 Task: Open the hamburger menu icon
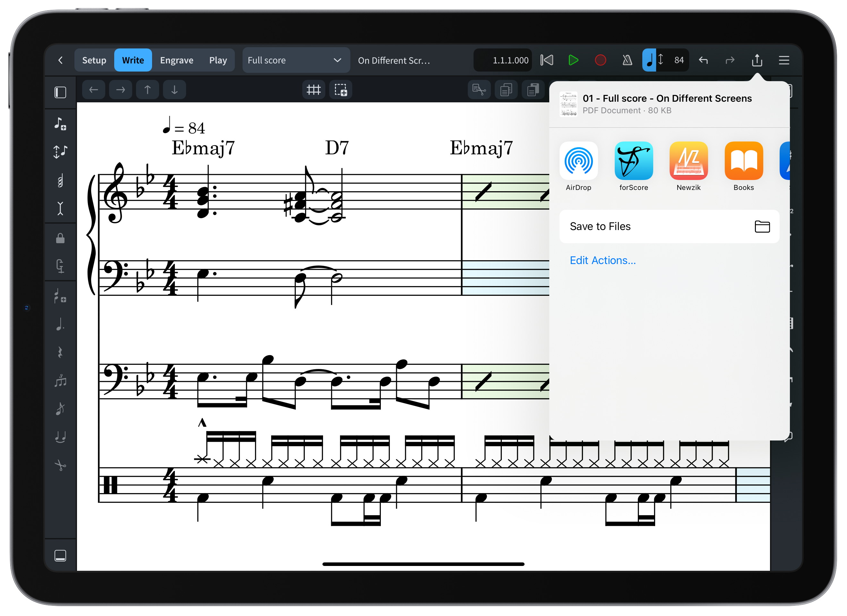click(x=784, y=60)
